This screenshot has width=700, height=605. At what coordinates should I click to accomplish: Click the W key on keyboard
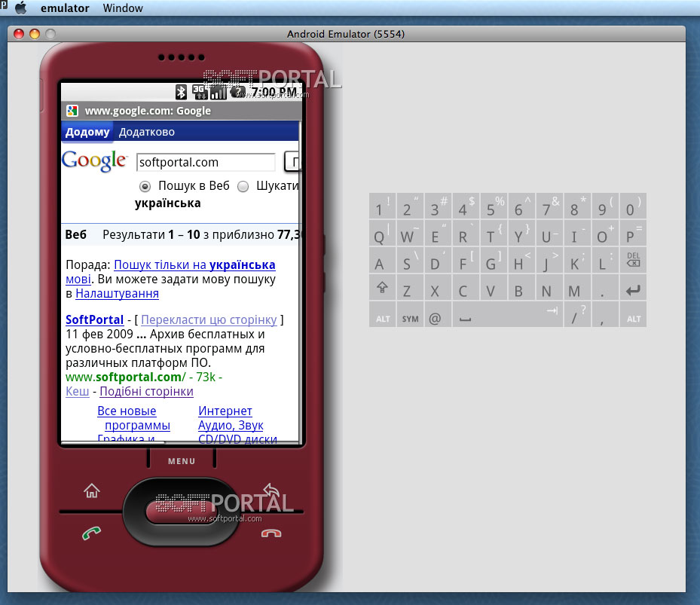point(410,233)
